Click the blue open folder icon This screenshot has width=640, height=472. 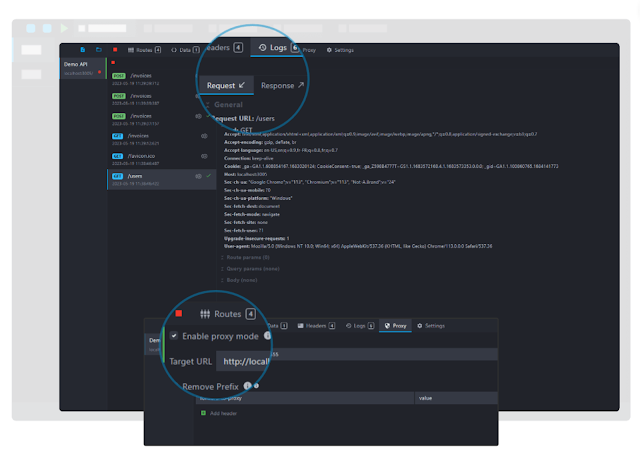[99, 50]
